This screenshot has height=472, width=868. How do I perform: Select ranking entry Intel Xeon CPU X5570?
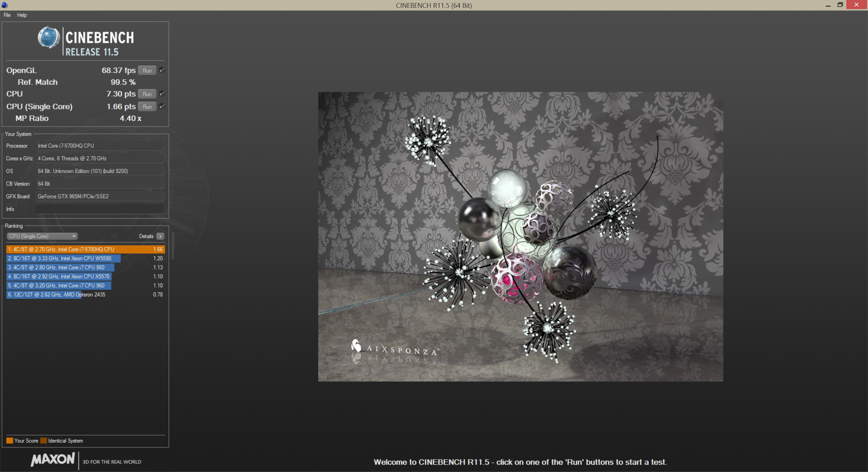coord(85,277)
